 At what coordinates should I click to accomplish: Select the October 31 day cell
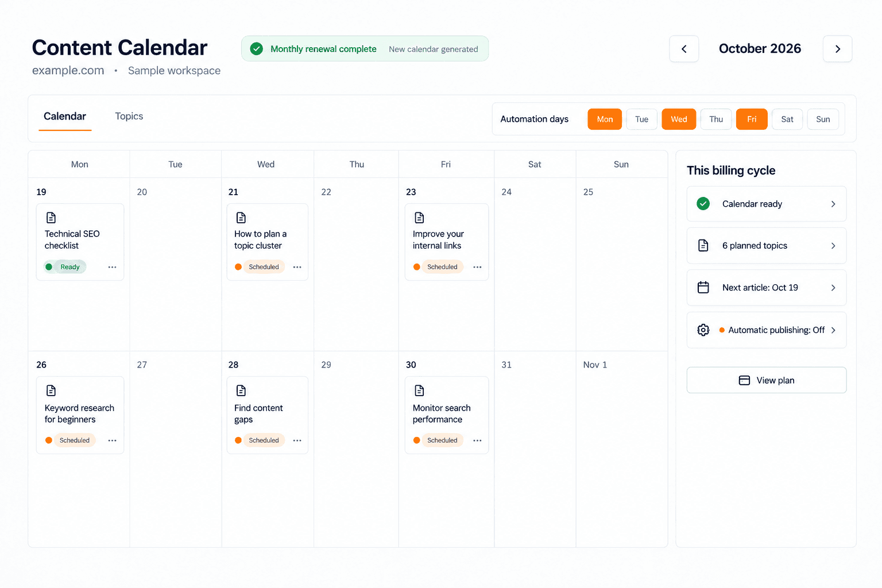pyautogui.click(x=535, y=449)
